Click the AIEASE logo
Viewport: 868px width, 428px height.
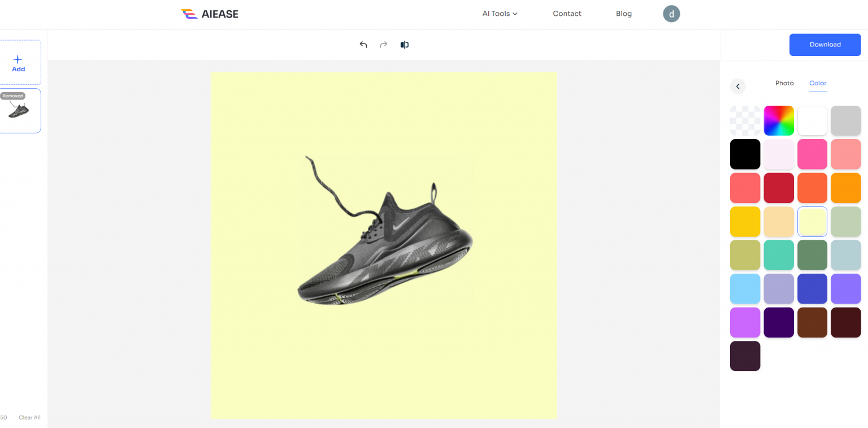209,14
